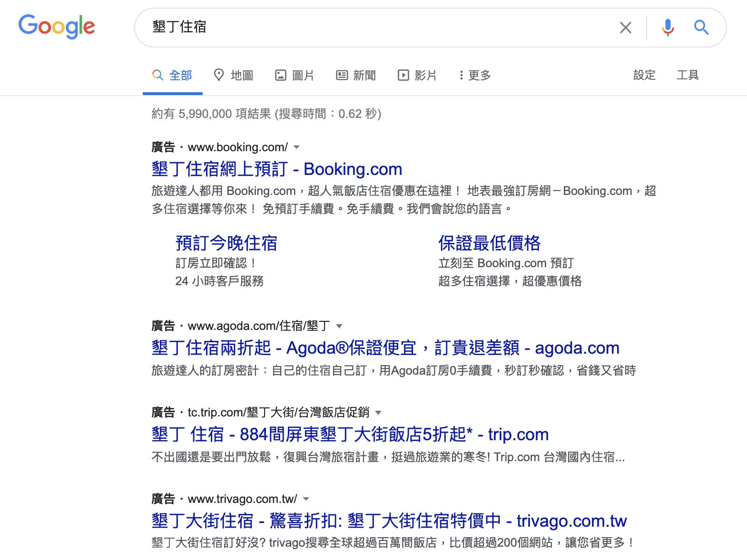The width and height of the screenshot is (747, 560).
Task: Open the trivago 墾丁大街住宿 result
Action: point(389,521)
